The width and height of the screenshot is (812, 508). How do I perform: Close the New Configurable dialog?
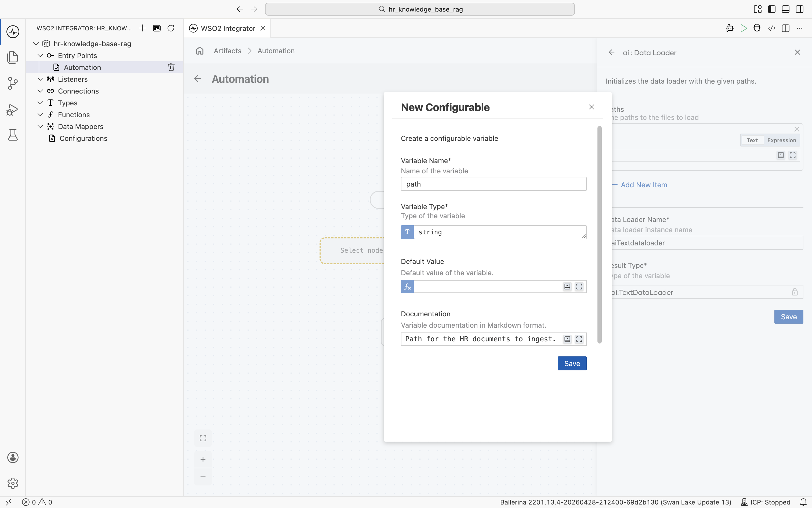[x=592, y=107]
